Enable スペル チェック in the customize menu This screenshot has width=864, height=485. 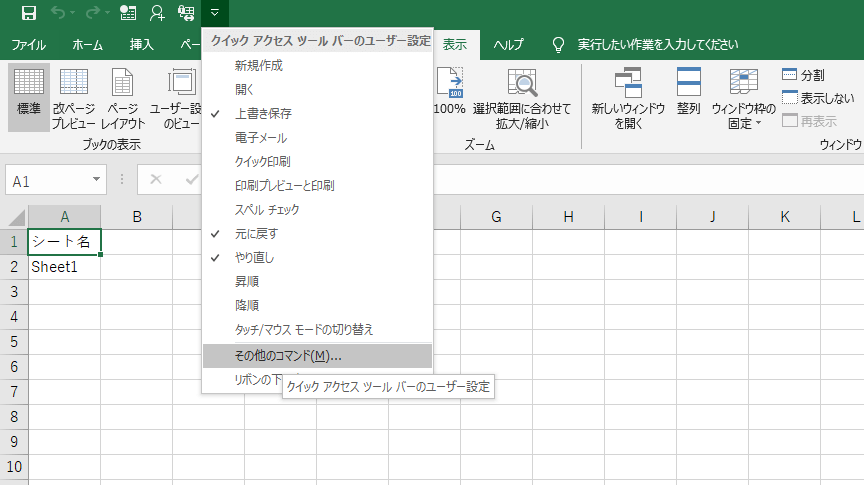317,209
